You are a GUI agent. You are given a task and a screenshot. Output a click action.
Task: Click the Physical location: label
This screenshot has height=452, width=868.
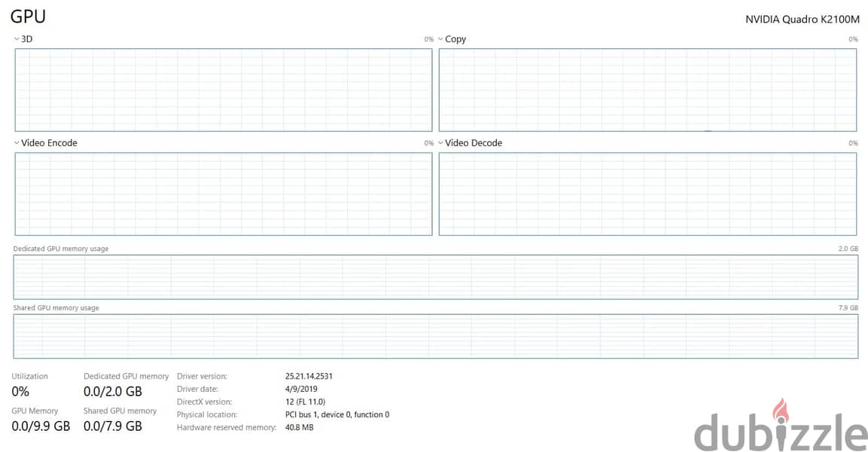pyautogui.click(x=207, y=414)
